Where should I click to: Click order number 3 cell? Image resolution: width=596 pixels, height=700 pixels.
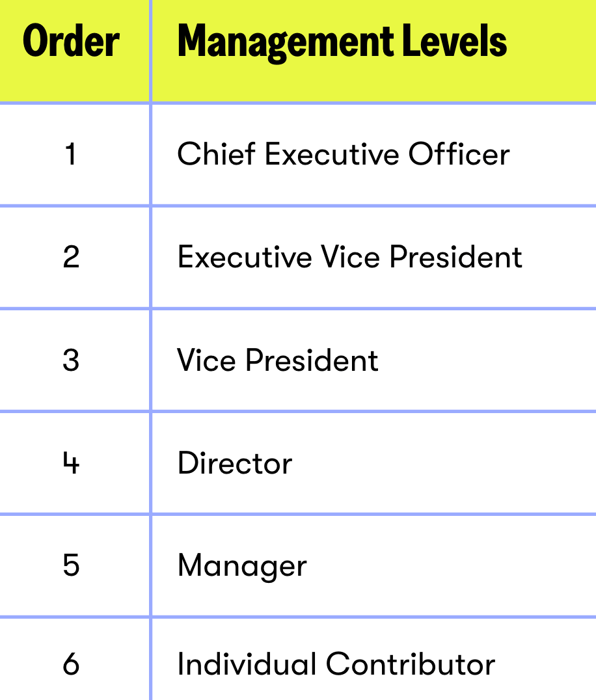tap(71, 360)
